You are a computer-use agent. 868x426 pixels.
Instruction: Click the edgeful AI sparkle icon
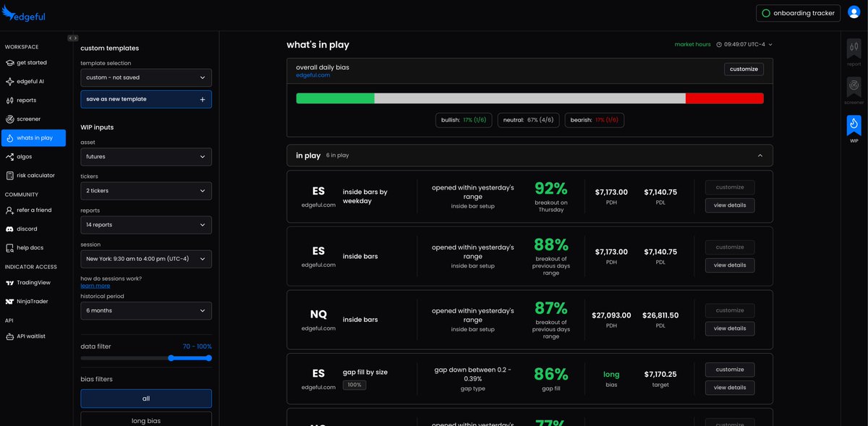10,82
